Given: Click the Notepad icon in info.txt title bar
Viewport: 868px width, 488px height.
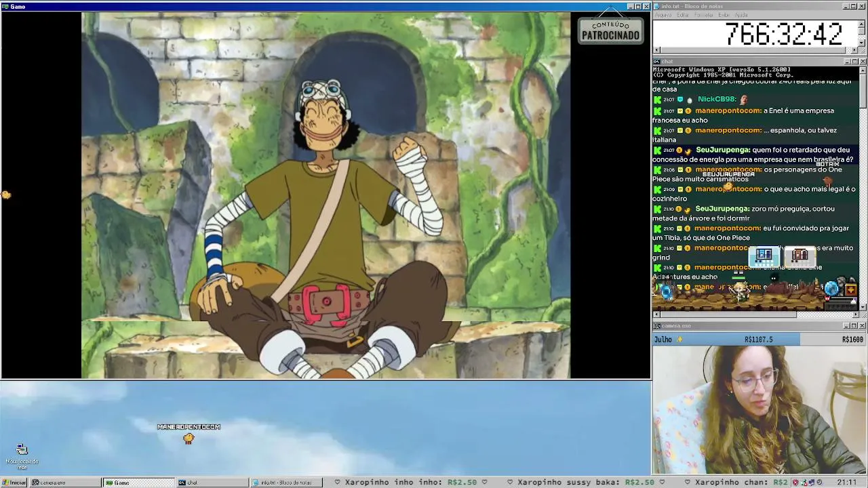Looking at the screenshot, I should click(x=656, y=6).
